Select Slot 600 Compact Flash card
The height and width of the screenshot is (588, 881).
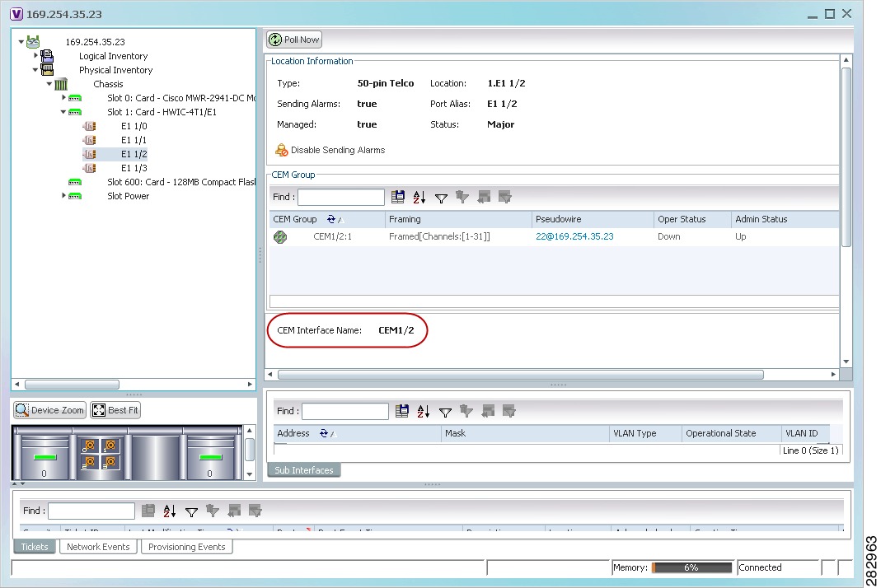(x=181, y=182)
